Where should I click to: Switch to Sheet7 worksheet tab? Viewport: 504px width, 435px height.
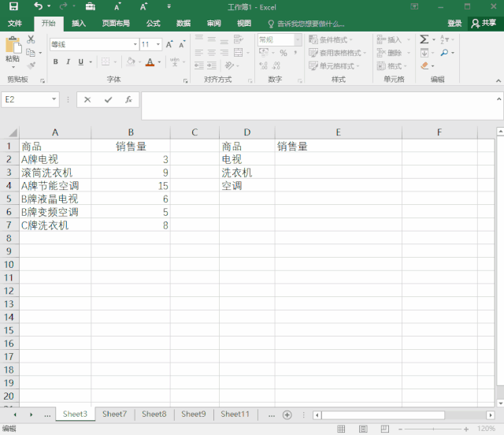(x=114, y=414)
